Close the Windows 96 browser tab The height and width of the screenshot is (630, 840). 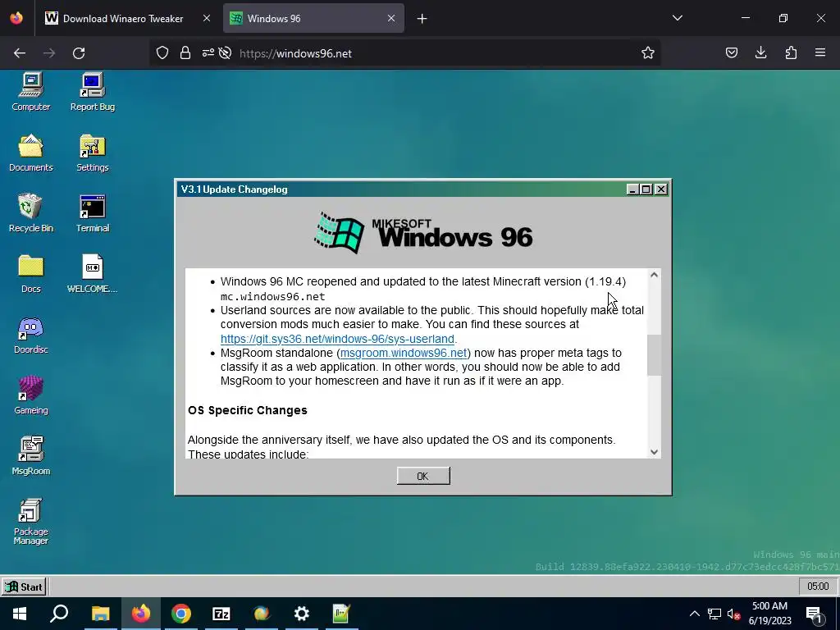[391, 18]
